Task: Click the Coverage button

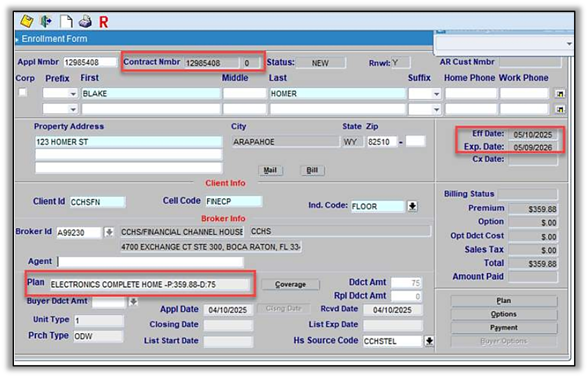Action: pyautogui.click(x=290, y=285)
